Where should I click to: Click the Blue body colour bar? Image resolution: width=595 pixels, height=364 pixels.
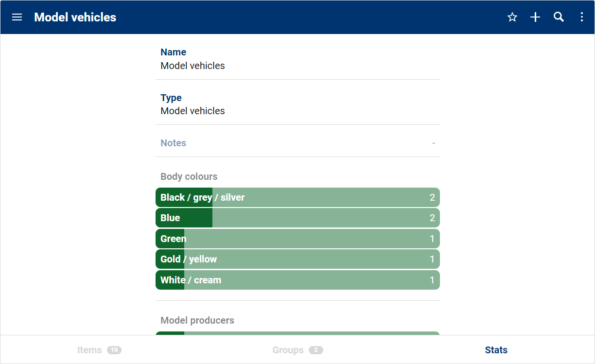tap(297, 218)
